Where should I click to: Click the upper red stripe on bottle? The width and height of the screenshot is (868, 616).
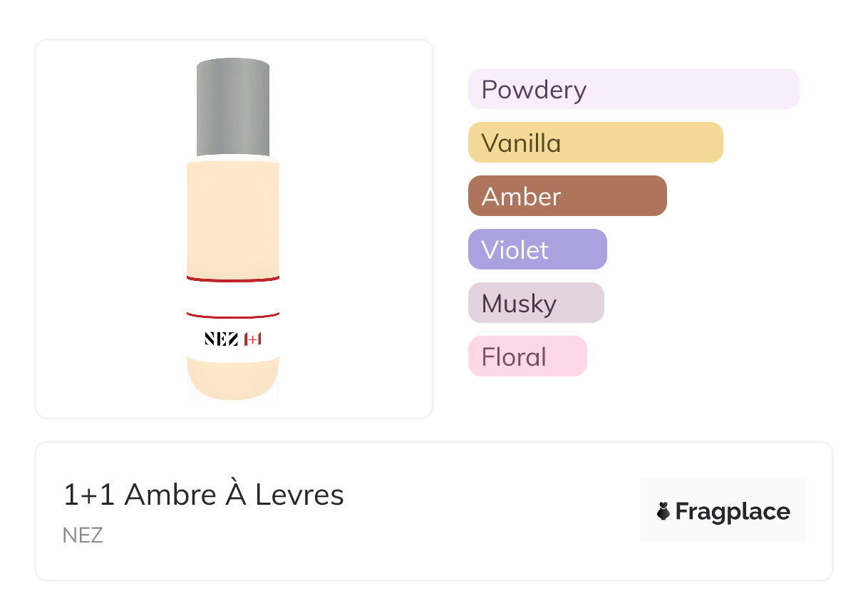click(x=233, y=279)
